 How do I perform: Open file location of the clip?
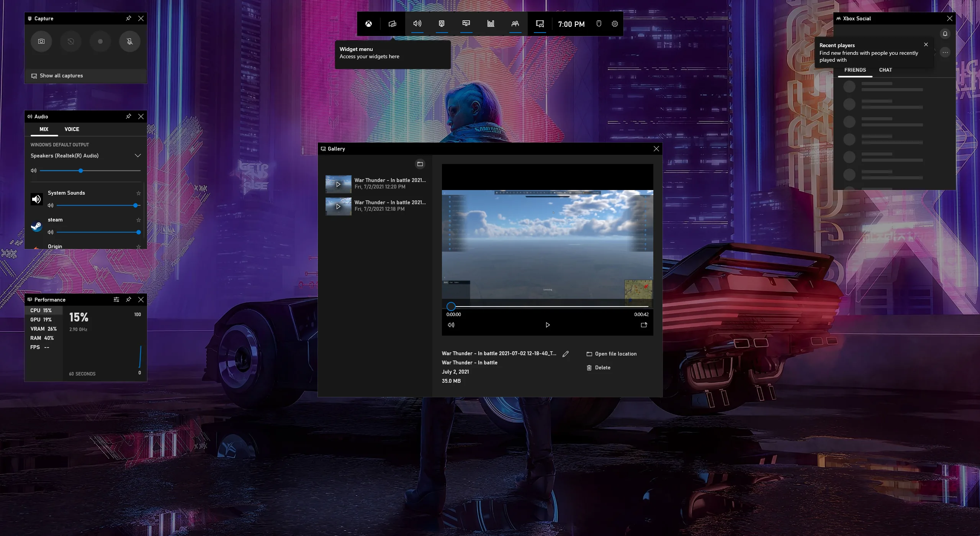click(x=612, y=354)
